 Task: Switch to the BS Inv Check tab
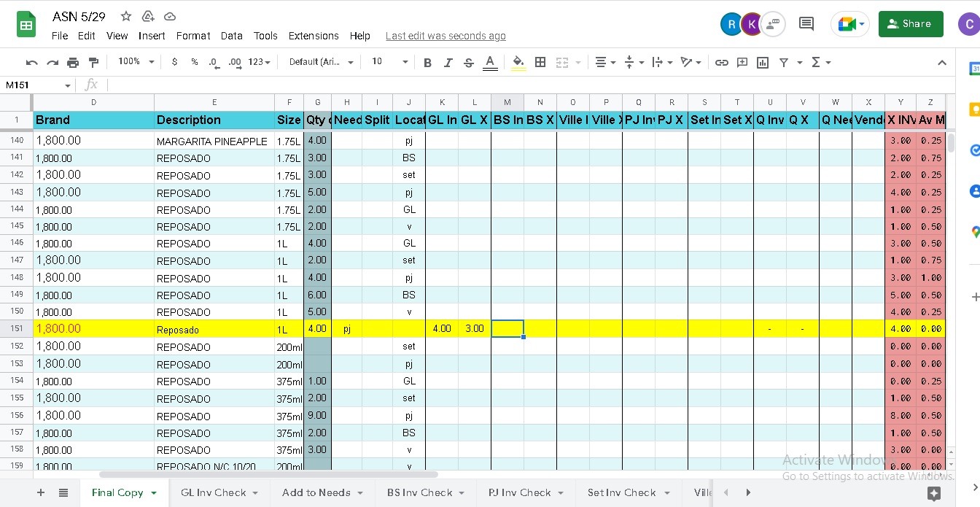point(426,493)
